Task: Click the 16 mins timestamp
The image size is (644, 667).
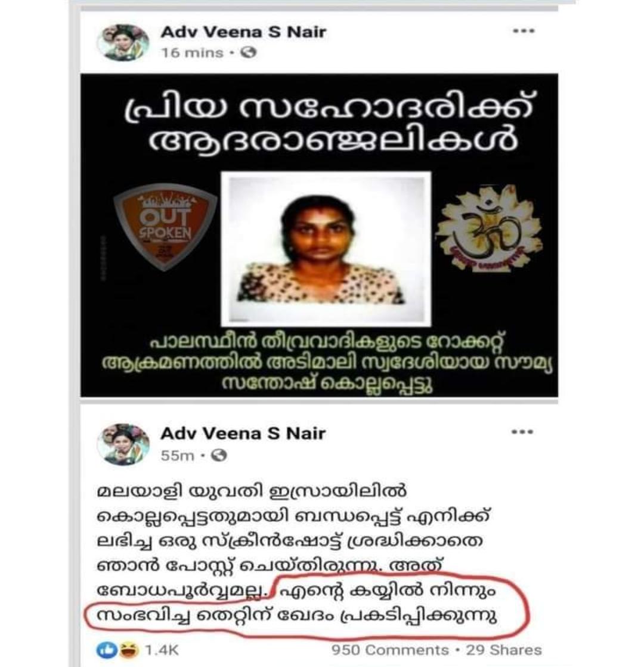Action: point(192,53)
